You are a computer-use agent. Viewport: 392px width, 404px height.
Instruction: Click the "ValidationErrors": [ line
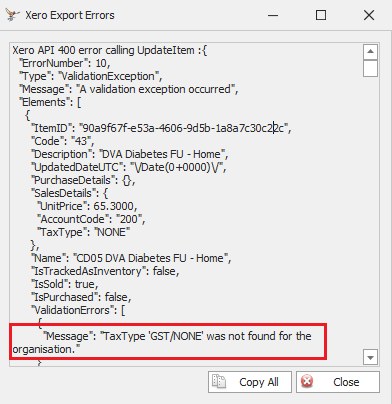click(78, 310)
